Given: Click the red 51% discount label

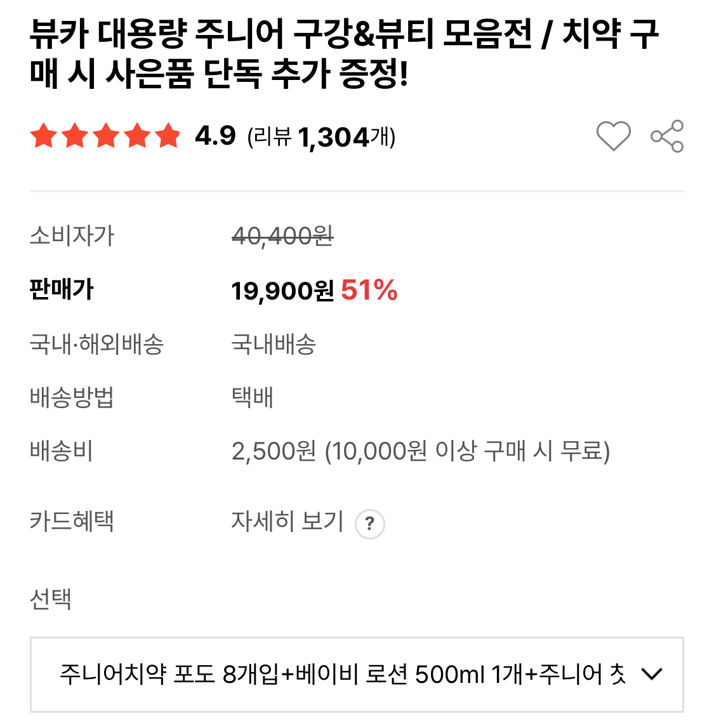Looking at the screenshot, I should (369, 291).
